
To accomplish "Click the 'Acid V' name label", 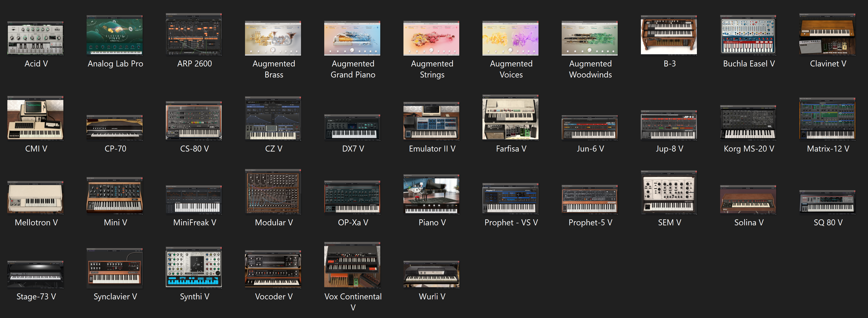I will (36, 63).
